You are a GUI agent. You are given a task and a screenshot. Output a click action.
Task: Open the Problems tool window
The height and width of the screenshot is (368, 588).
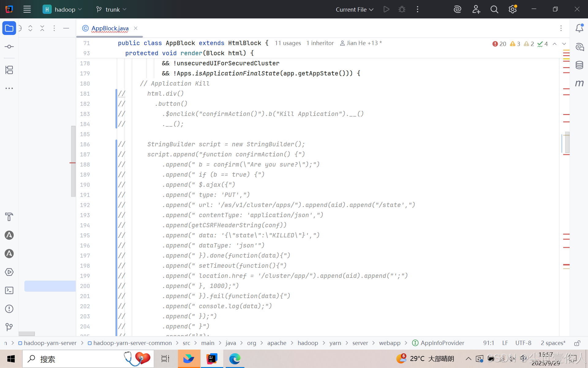9,309
